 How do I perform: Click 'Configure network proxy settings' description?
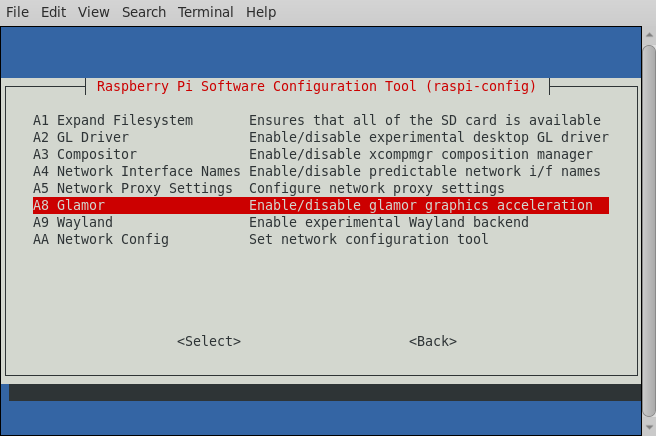[x=377, y=188]
